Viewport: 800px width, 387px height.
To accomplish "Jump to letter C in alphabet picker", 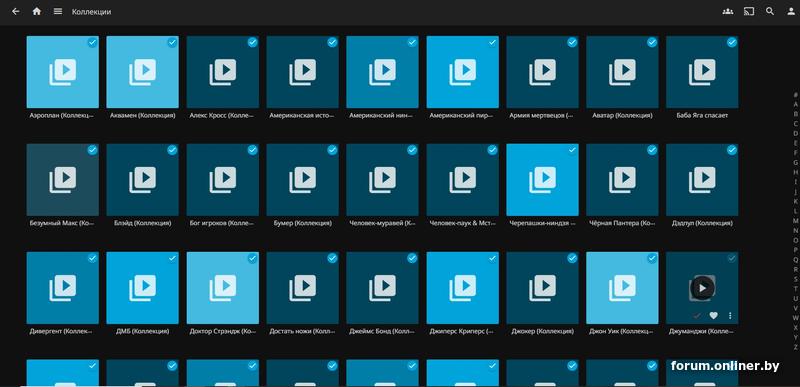I will point(795,124).
